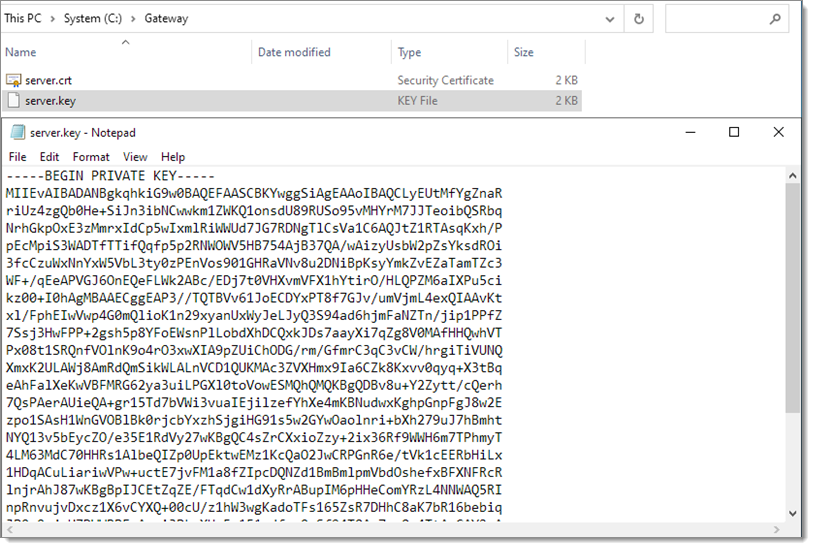Select the server.crt file name
Viewport: 813px width, 548px height.
(x=48, y=80)
